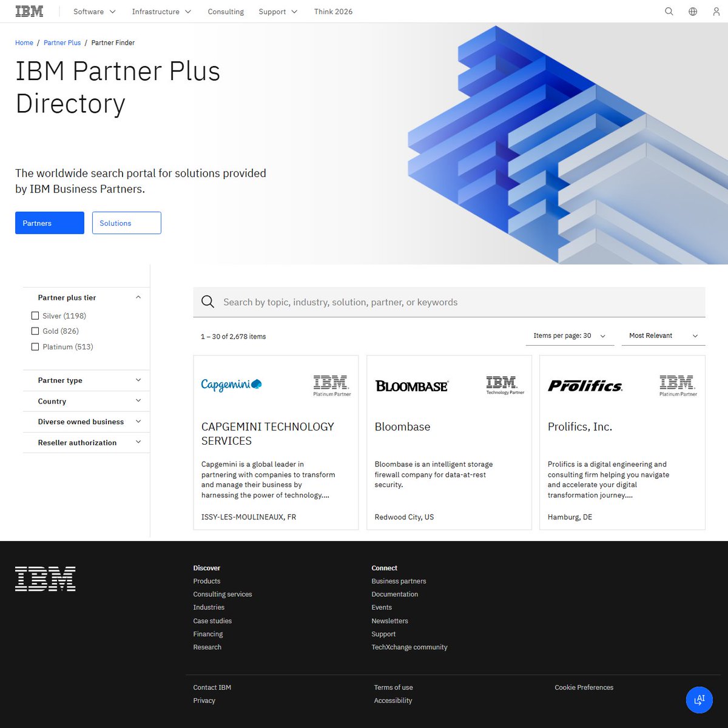Viewport: 728px width, 728px height.
Task: Go to Think 2026
Action: coord(333,12)
